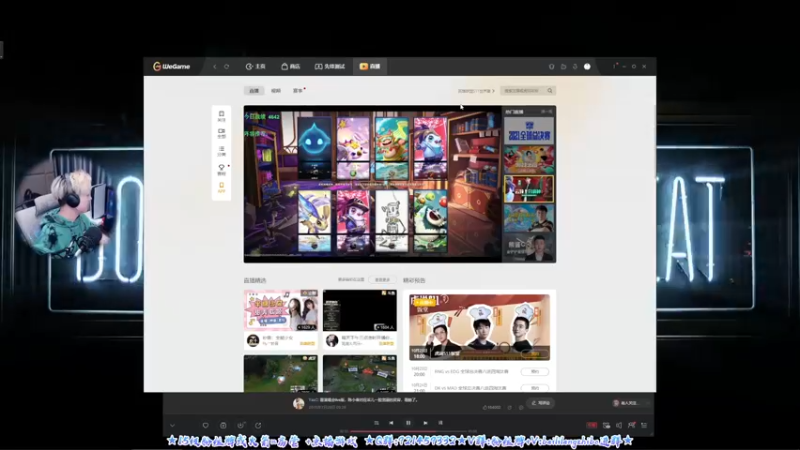Screen dimensions: 800x450
Task: Open the lower-left League gameplay stream card
Action: (281, 373)
